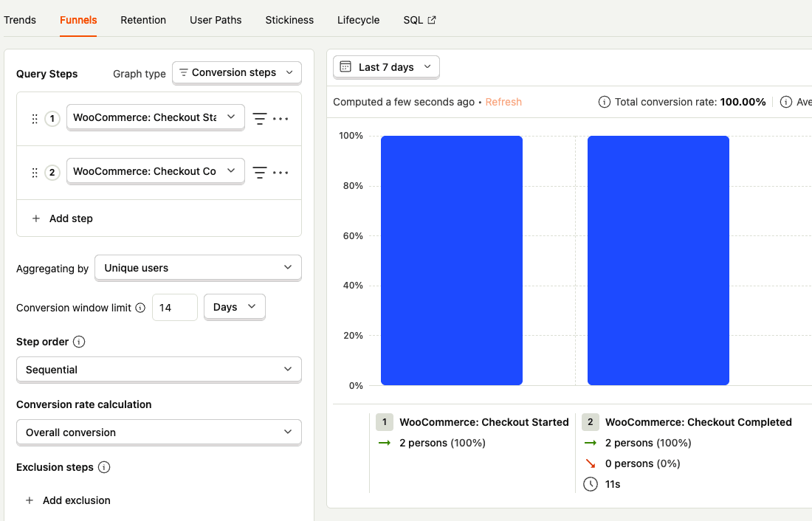Open the Checkout Started event dropdown
This screenshot has width=812, height=521.
[155, 117]
